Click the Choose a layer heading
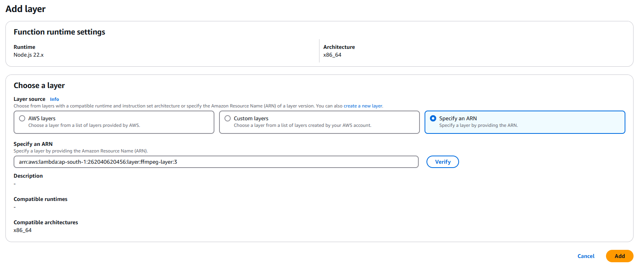 pos(39,85)
